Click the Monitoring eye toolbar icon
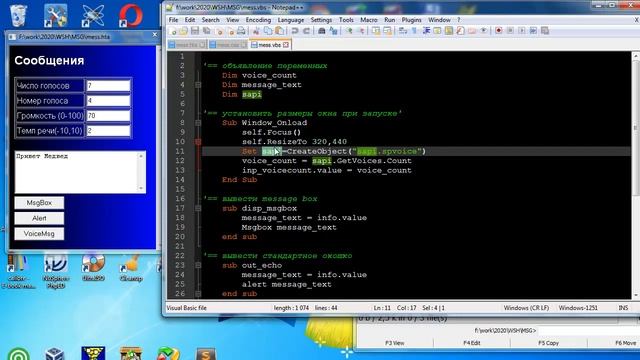This screenshot has width=640, height=360. [x=484, y=31]
